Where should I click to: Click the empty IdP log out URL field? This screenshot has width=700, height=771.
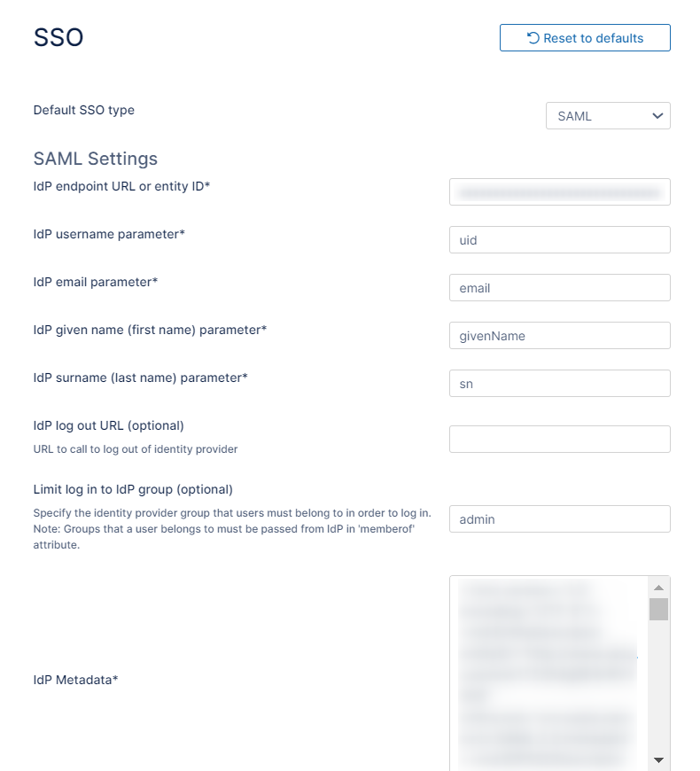click(559, 440)
